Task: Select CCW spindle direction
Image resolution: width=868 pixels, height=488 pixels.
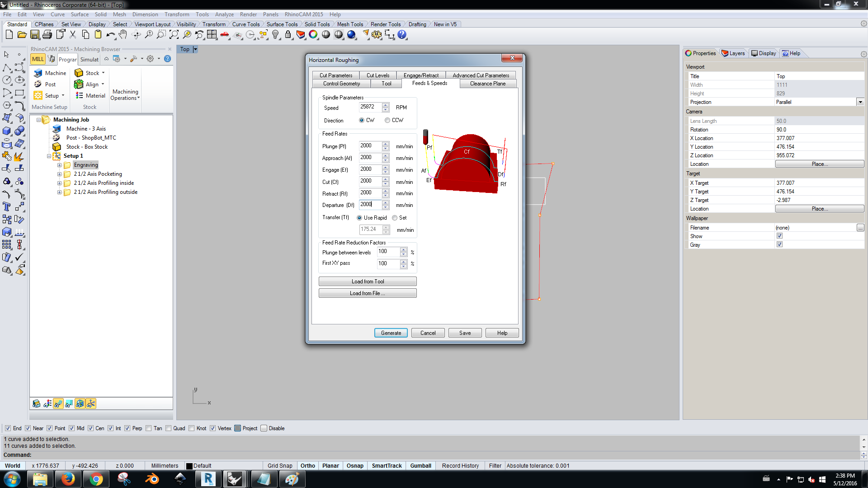Action: coord(387,120)
